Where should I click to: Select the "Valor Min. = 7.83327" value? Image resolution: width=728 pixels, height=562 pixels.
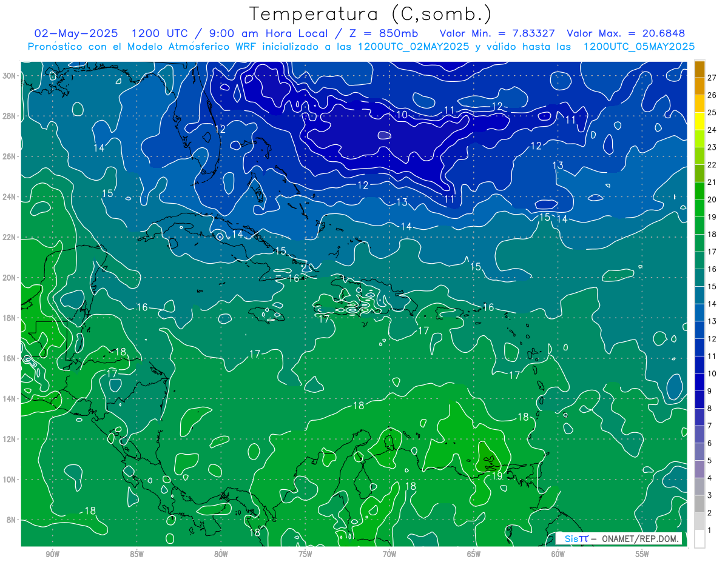click(498, 33)
